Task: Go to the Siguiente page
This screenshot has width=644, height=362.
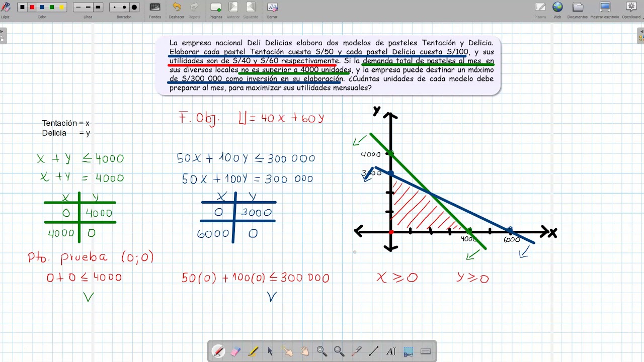Action: (251, 10)
